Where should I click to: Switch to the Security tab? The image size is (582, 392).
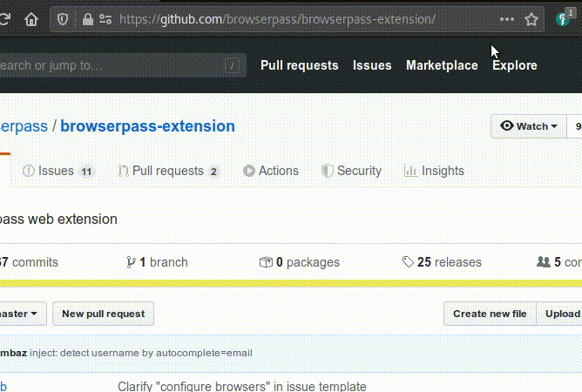(351, 171)
